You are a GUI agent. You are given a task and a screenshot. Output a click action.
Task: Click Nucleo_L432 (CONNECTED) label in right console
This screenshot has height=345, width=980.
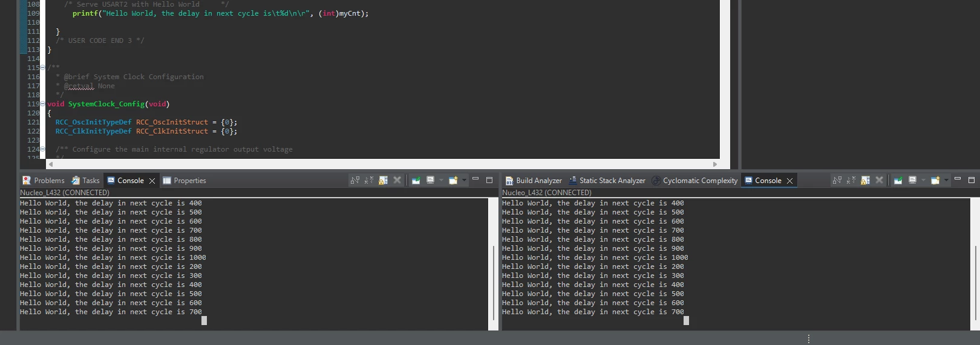pos(547,193)
